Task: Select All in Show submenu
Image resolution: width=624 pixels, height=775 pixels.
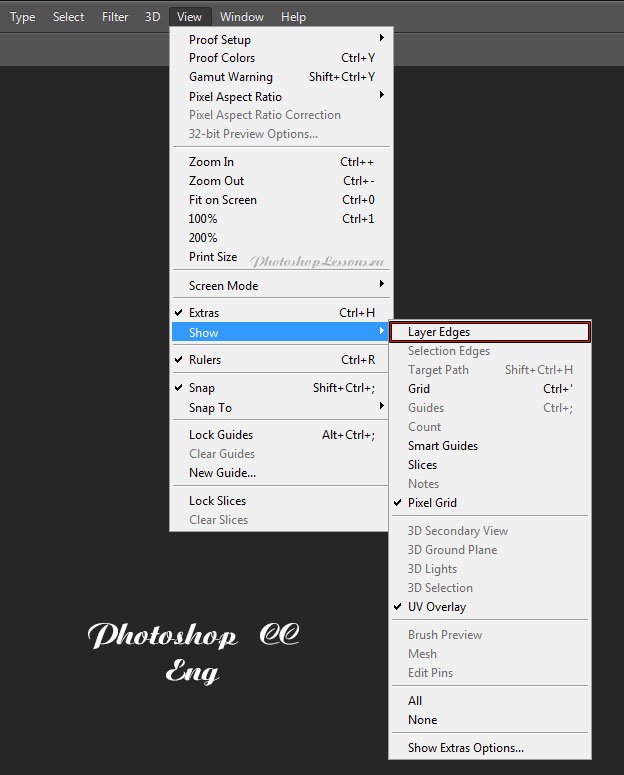Action: [490, 701]
